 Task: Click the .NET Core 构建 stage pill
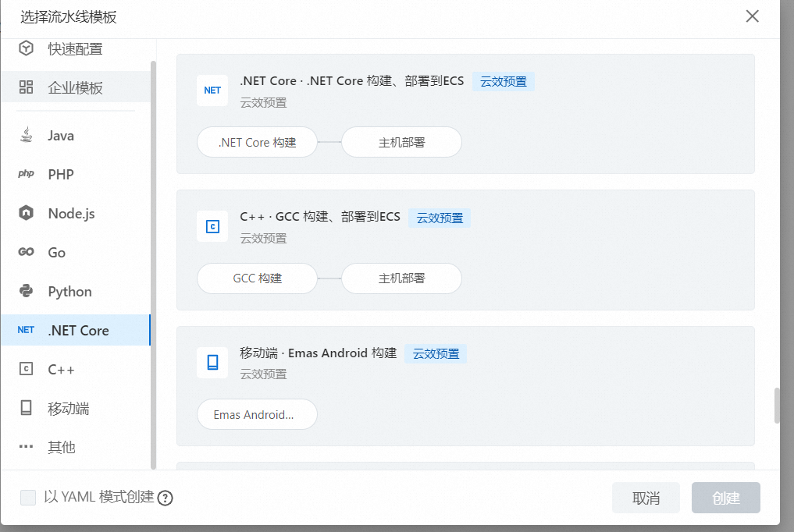pyautogui.click(x=257, y=142)
